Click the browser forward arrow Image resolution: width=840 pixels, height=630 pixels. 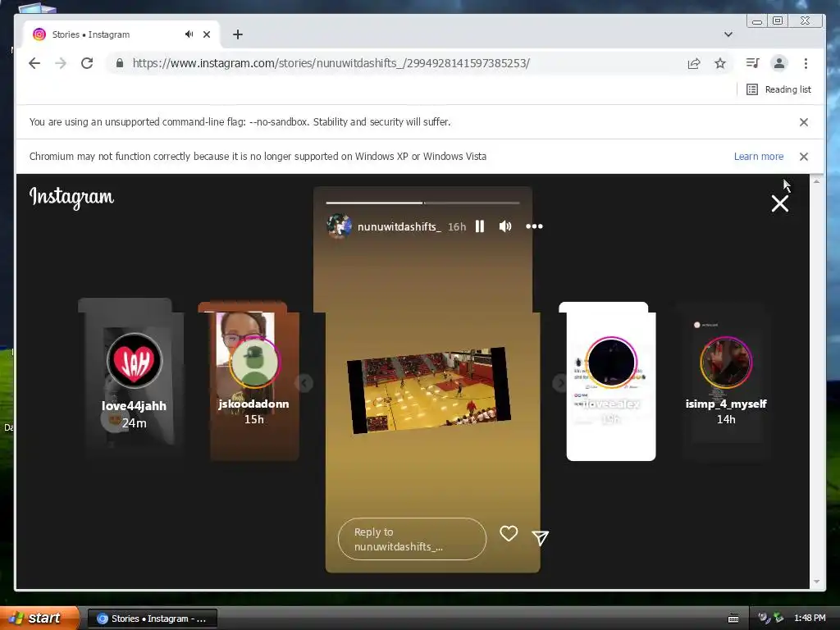61,63
